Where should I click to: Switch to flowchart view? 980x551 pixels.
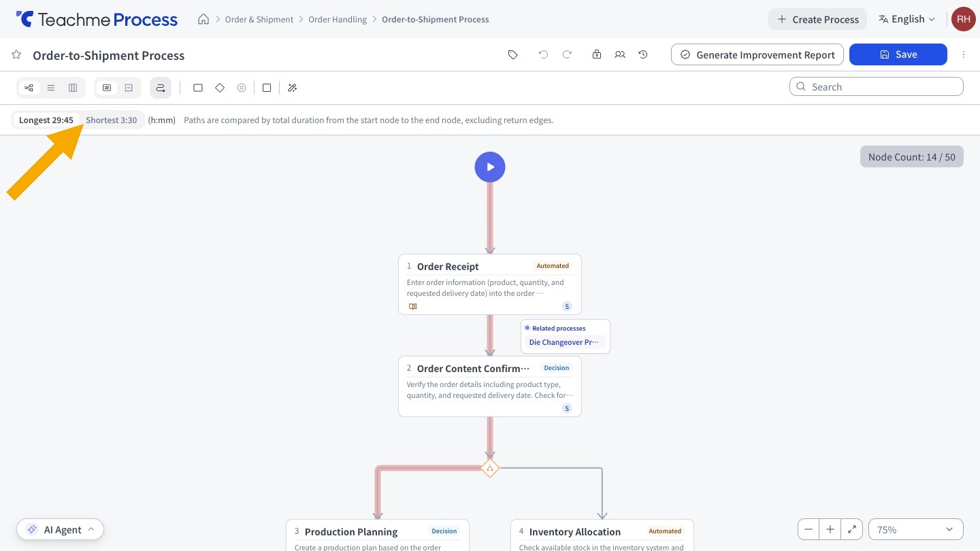[x=29, y=88]
